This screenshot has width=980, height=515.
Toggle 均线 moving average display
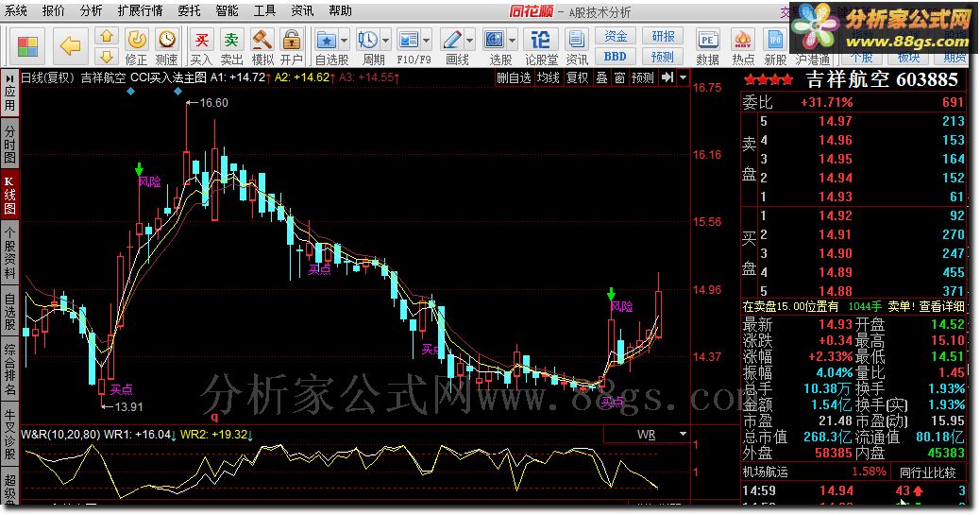[x=549, y=77]
